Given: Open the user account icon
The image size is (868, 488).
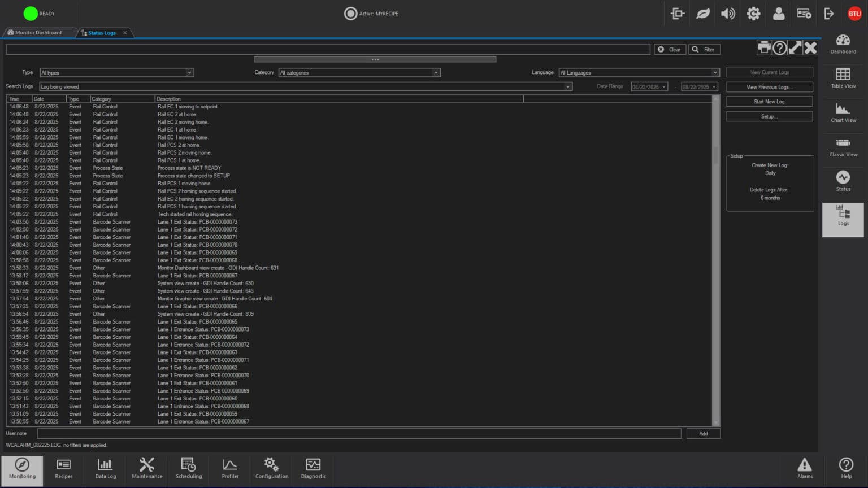Looking at the screenshot, I should [x=778, y=14].
